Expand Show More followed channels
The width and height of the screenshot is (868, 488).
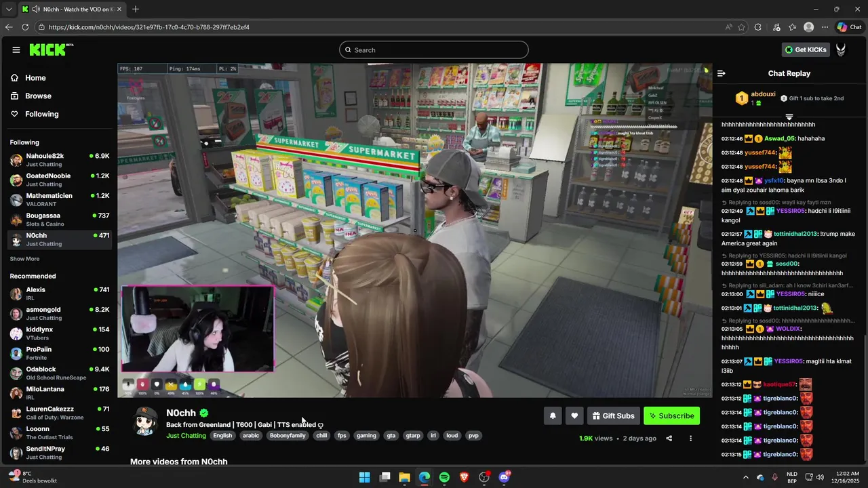pyautogui.click(x=24, y=259)
